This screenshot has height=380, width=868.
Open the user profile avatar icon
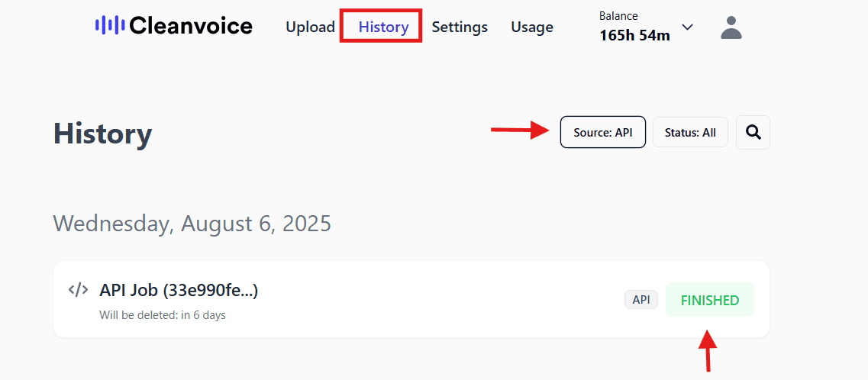click(x=731, y=27)
